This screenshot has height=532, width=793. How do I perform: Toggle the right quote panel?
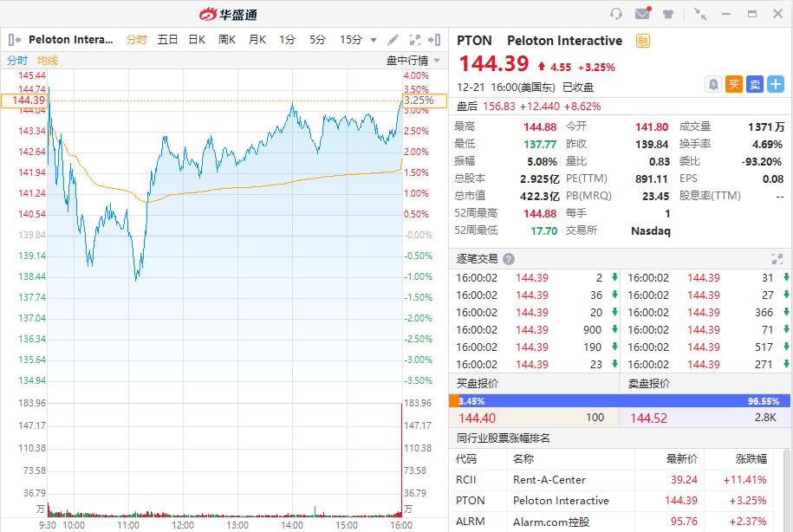tap(434, 40)
